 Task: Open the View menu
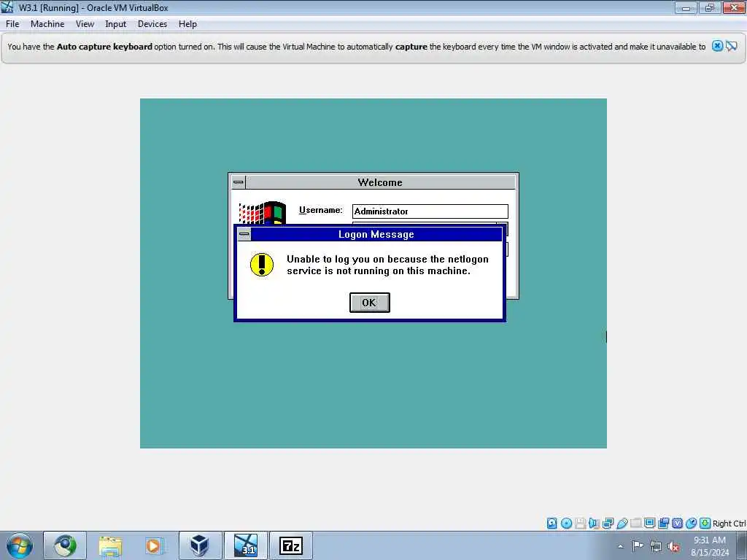point(85,24)
